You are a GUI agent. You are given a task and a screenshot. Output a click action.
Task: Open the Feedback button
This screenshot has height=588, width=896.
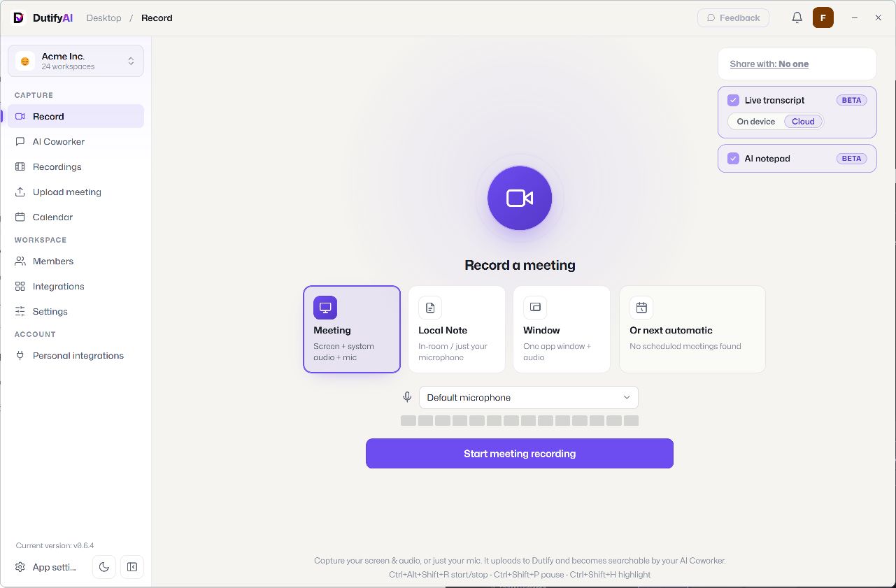coord(733,17)
